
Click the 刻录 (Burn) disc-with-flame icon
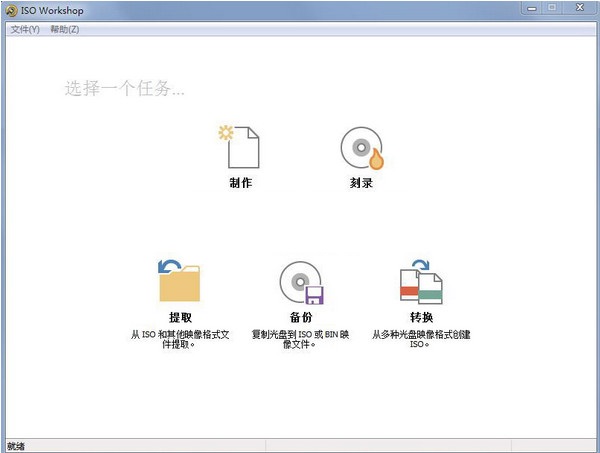pyautogui.click(x=361, y=148)
